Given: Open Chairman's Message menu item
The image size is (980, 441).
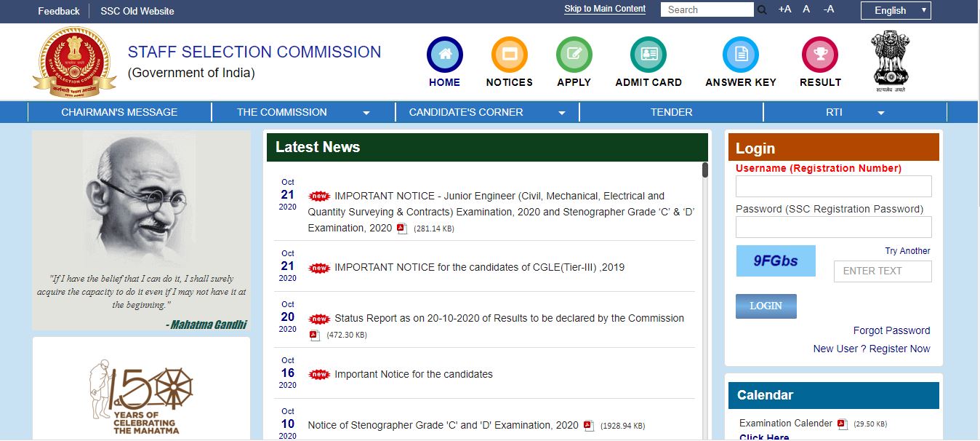Looking at the screenshot, I should click(119, 112).
